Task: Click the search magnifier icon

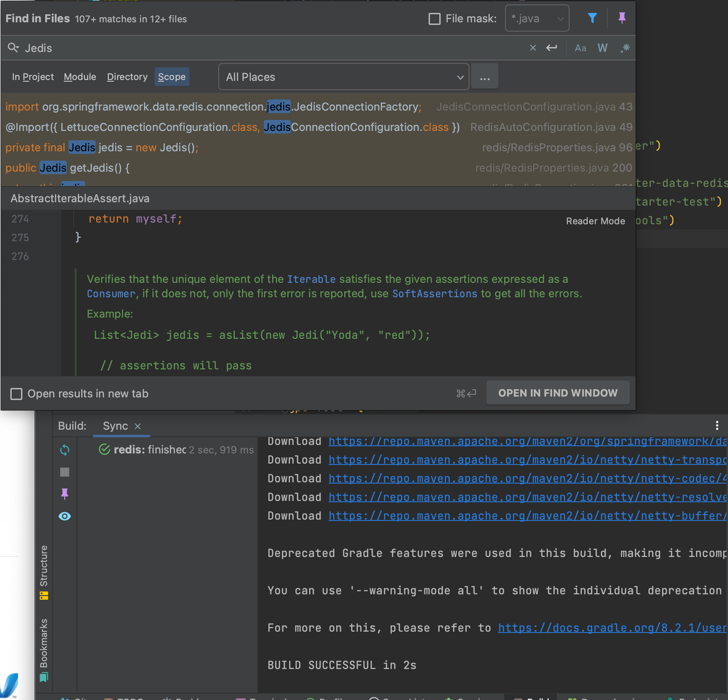Action: tap(13, 48)
